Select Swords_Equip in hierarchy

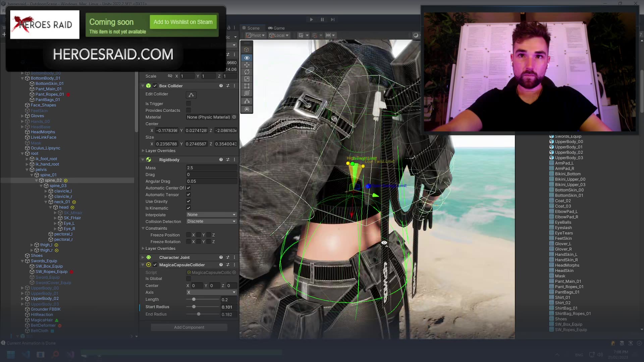(44, 261)
